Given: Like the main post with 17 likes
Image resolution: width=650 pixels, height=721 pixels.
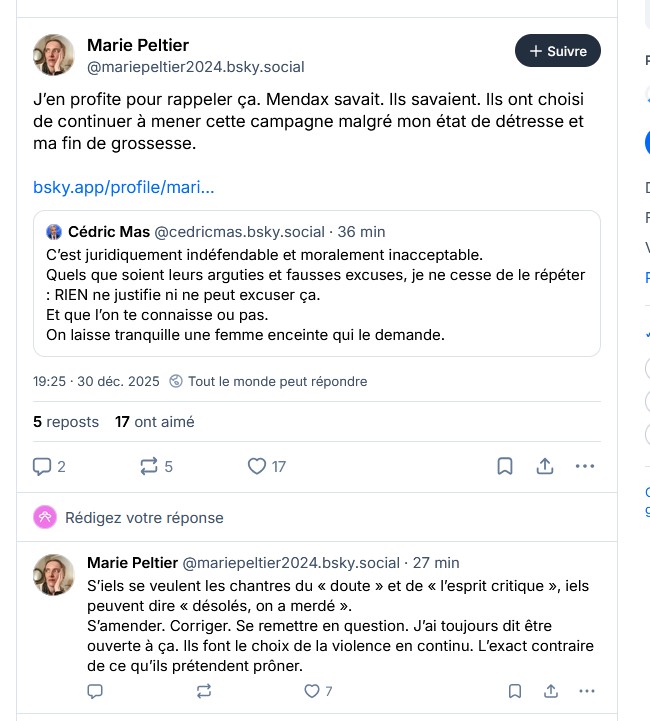Looking at the screenshot, I should (257, 466).
